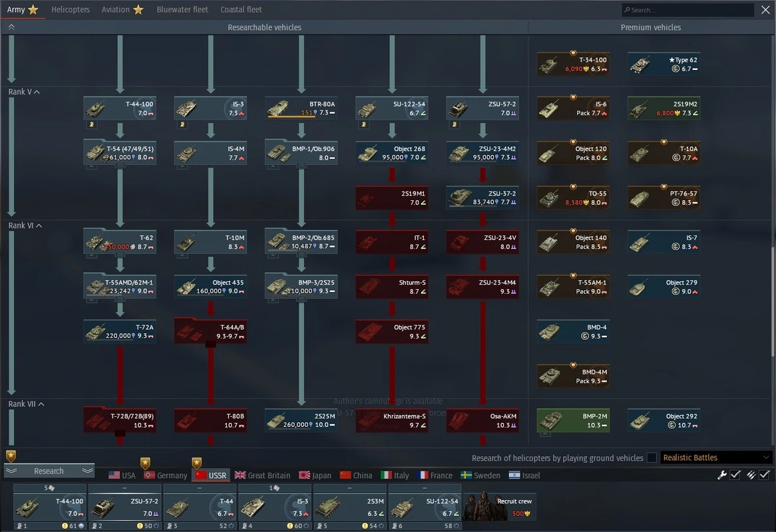Image resolution: width=776 pixels, height=532 pixels.
Task: Select the BMP-2M premium vehicle
Action: coord(573,420)
